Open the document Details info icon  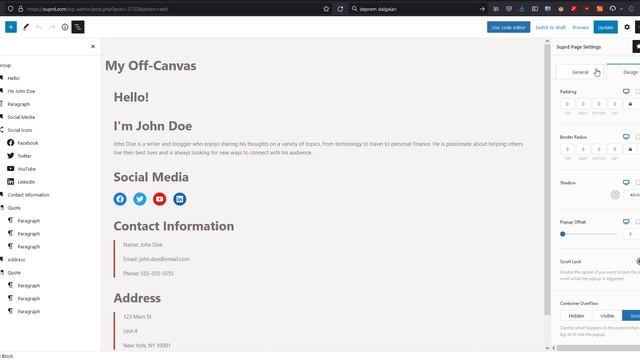64,27
